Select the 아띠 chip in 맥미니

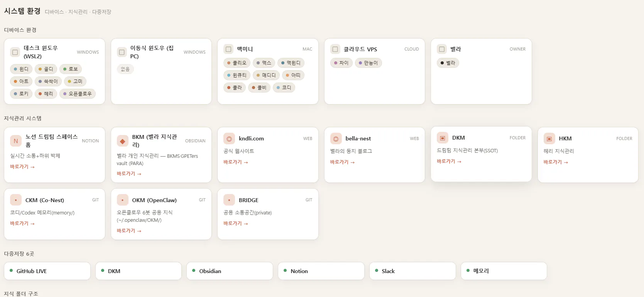[293, 75]
